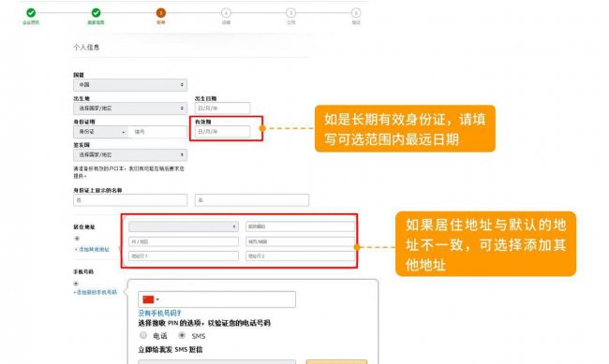This screenshot has height=364, width=609.
Task: Click the first completed step checkmark icon
Action: pyautogui.click(x=31, y=13)
